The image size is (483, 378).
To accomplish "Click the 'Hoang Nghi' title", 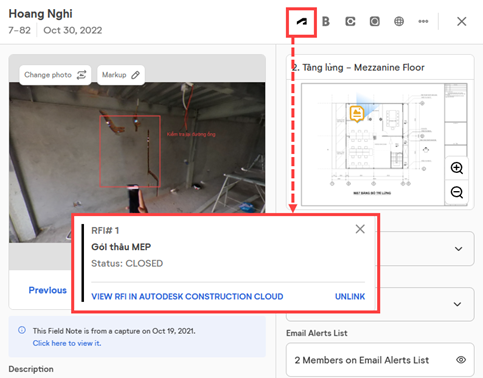I will pyautogui.click(x=40, y=14).
